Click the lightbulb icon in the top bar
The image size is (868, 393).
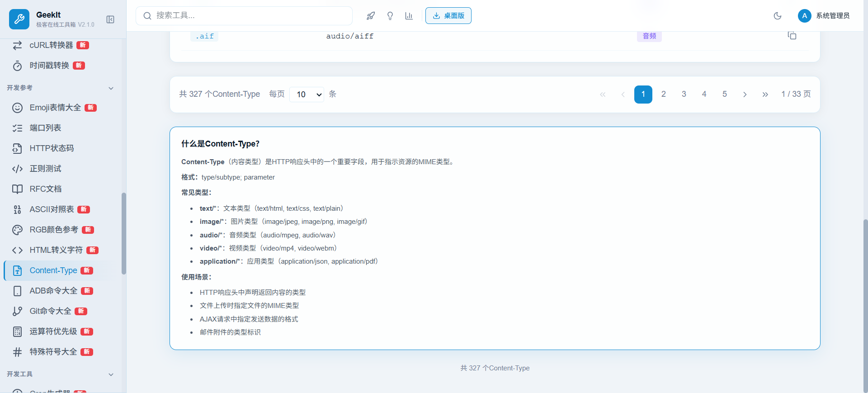point(390,16)
